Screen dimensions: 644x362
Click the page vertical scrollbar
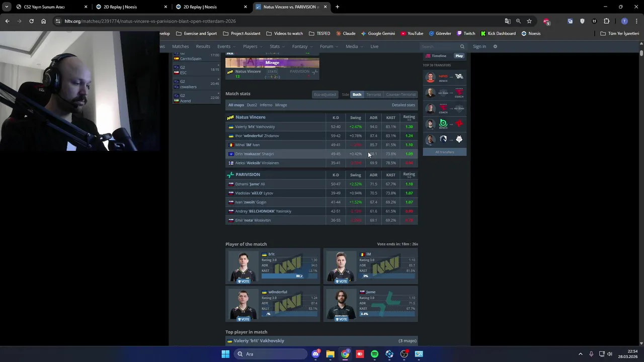point(641,52)
